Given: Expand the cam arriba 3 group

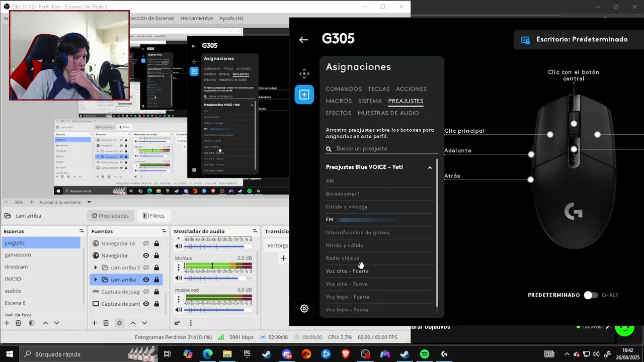Looking at the screenshot, I should point(96,267).
